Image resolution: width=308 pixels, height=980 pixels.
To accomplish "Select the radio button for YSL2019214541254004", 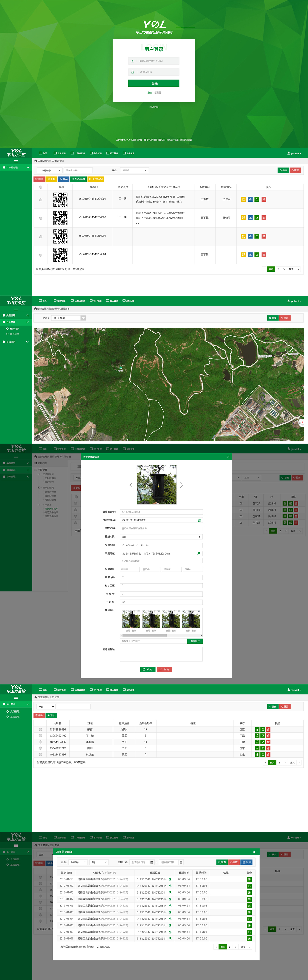I will (40, 255).
